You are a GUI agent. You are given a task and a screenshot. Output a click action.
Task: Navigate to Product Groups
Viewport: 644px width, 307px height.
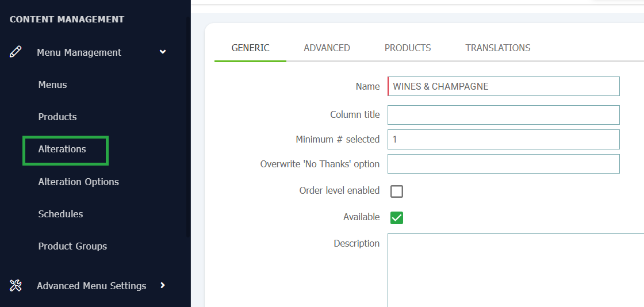[72, 246]
